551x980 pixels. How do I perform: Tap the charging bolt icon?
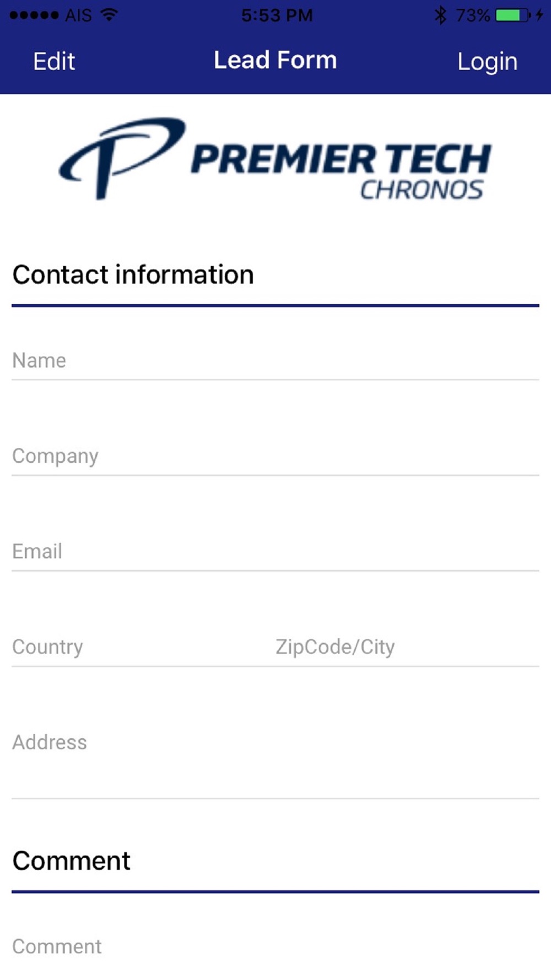point(539,15)
